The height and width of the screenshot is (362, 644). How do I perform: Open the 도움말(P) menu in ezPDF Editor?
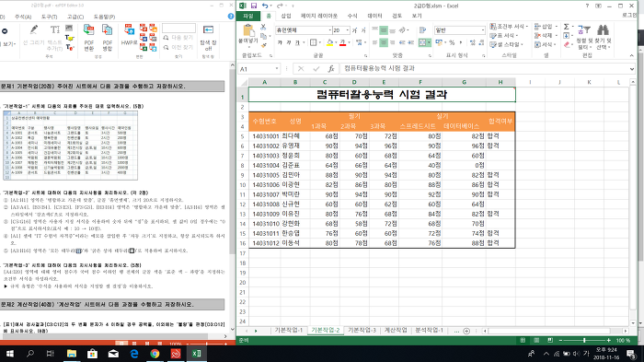104,17
